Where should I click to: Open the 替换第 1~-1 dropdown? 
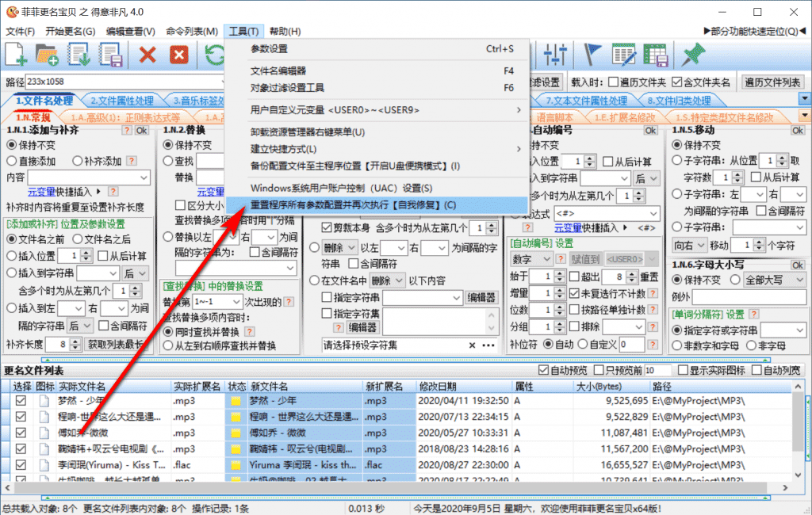(236, 302)
